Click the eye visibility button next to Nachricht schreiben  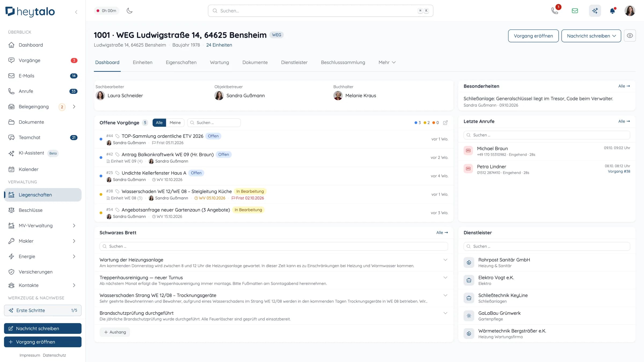click(x=630, y=36)
